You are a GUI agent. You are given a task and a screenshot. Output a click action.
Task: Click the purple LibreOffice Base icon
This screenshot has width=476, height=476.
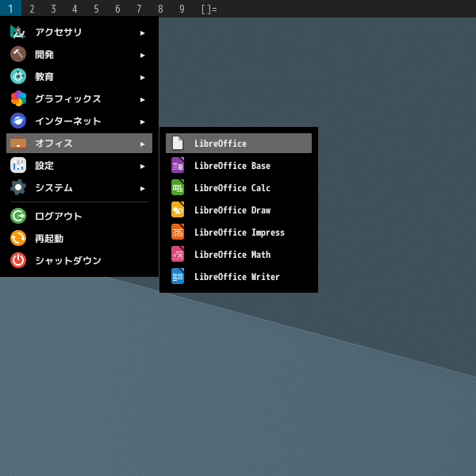click(x=178, y=165)
